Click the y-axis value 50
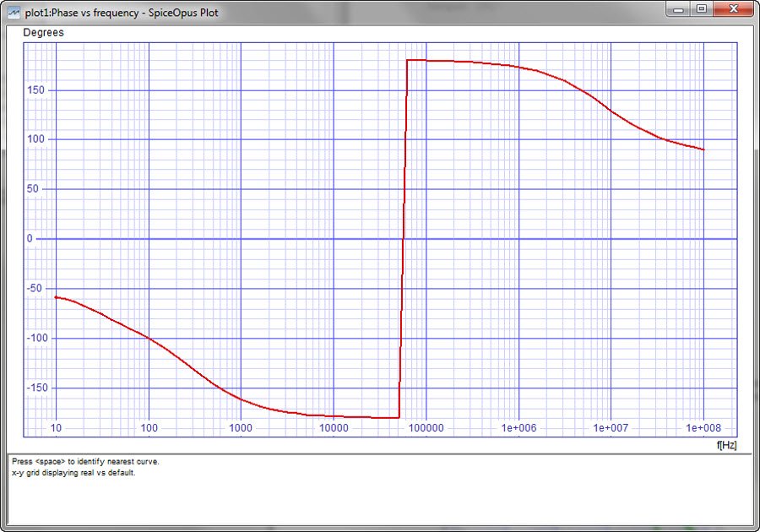Screen dimensions: 760x532 32,188
